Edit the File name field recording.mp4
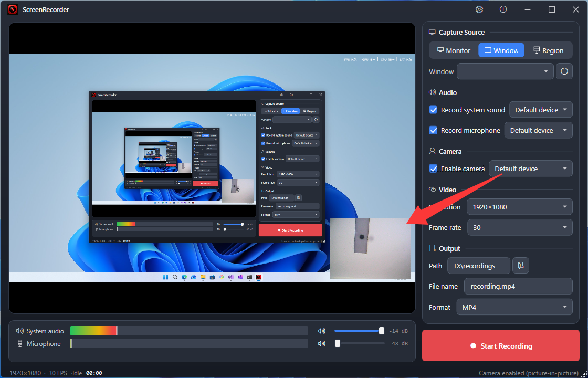The image size is (588, 378). [518, 286]
